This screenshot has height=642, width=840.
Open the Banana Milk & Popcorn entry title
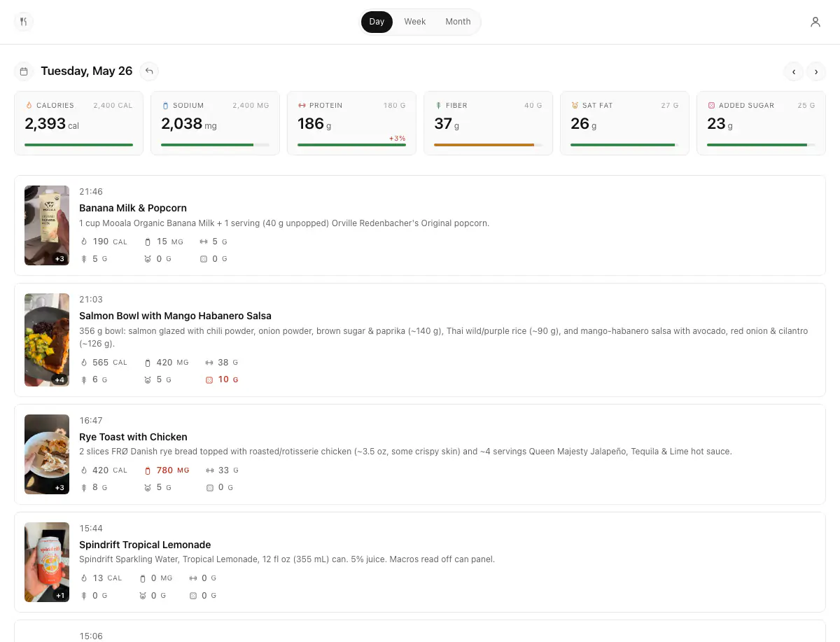133,208
